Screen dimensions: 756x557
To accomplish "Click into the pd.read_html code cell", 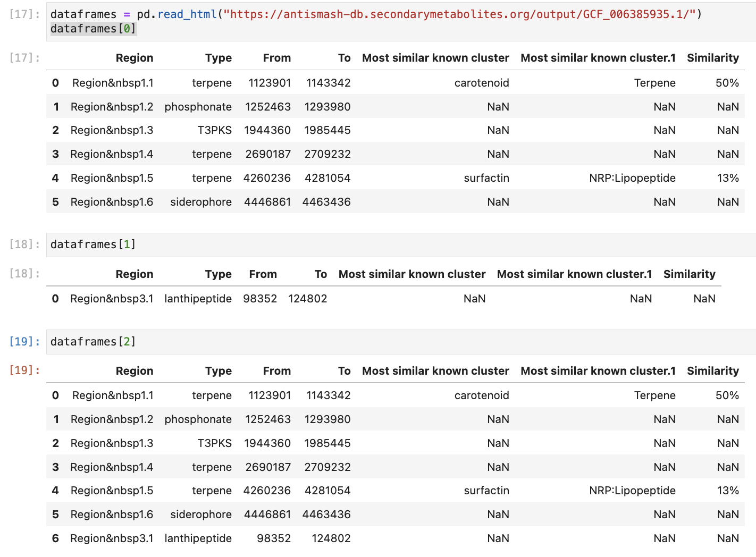I will (401, 21).
